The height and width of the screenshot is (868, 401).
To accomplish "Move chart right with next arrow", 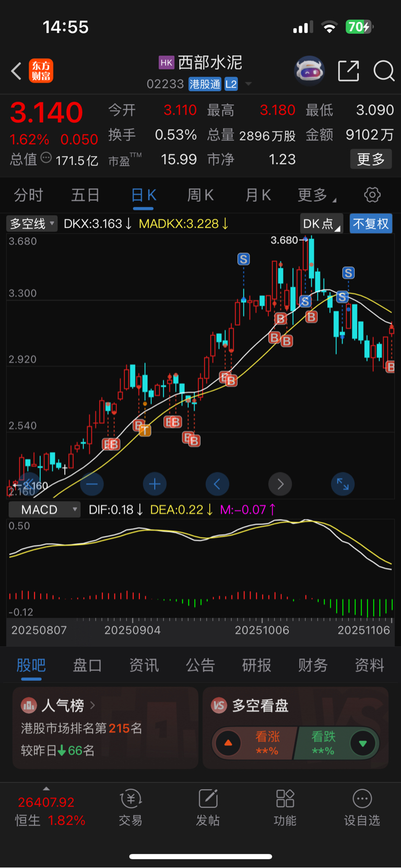I will (x=280, y=484).
